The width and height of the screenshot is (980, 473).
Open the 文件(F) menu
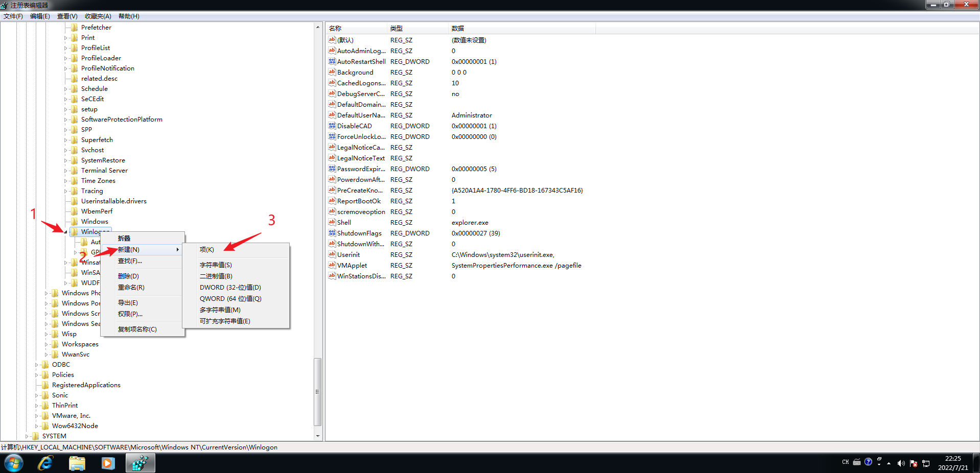(x=13, y=16)
